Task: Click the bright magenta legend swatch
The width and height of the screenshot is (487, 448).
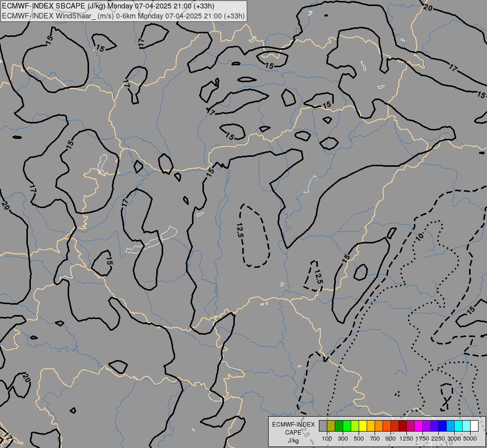Action: pyautogui.click(x=418, y=426)
